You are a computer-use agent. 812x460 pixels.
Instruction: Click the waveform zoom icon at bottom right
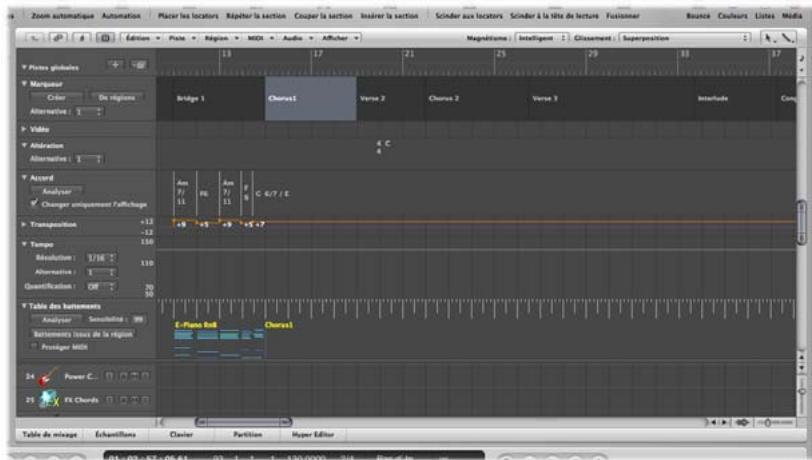pyautogui.click(x=742, y=423)
